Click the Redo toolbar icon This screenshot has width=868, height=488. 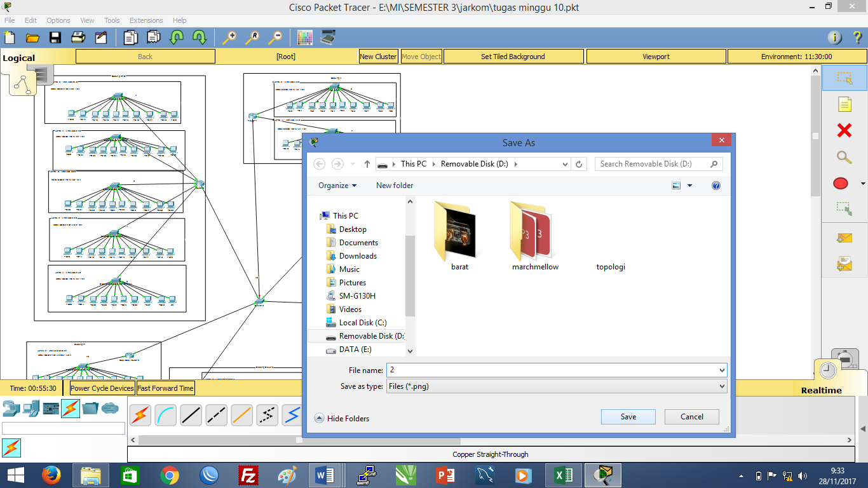click(200, 37)
